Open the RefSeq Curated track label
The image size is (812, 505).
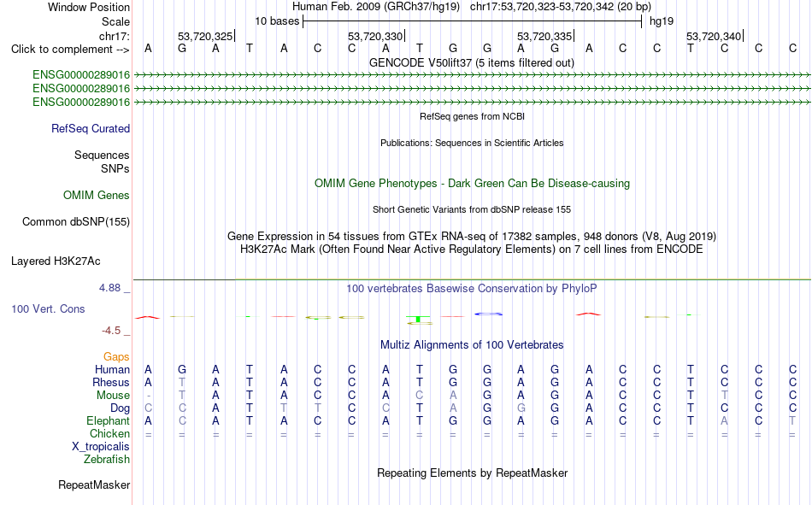click(91, 128)
